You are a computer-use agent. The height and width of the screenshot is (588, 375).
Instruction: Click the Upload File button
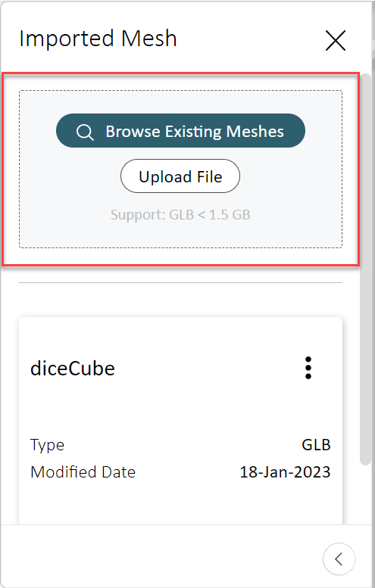(180, 176)
